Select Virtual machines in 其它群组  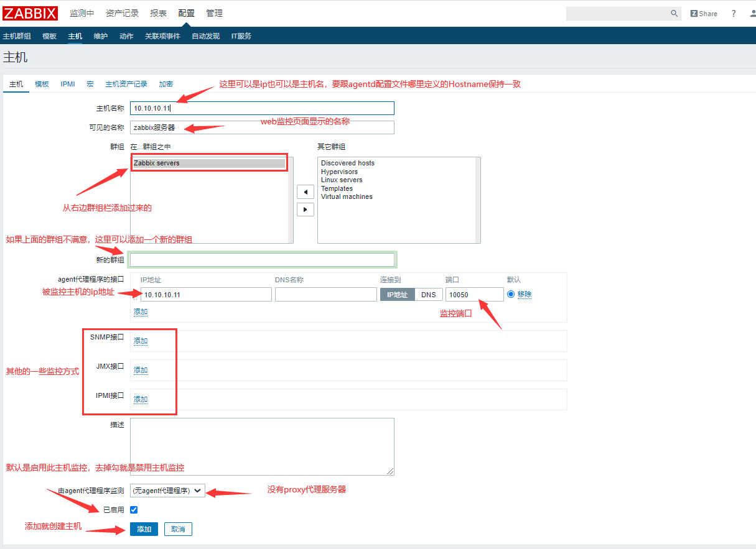click(347, 196)
